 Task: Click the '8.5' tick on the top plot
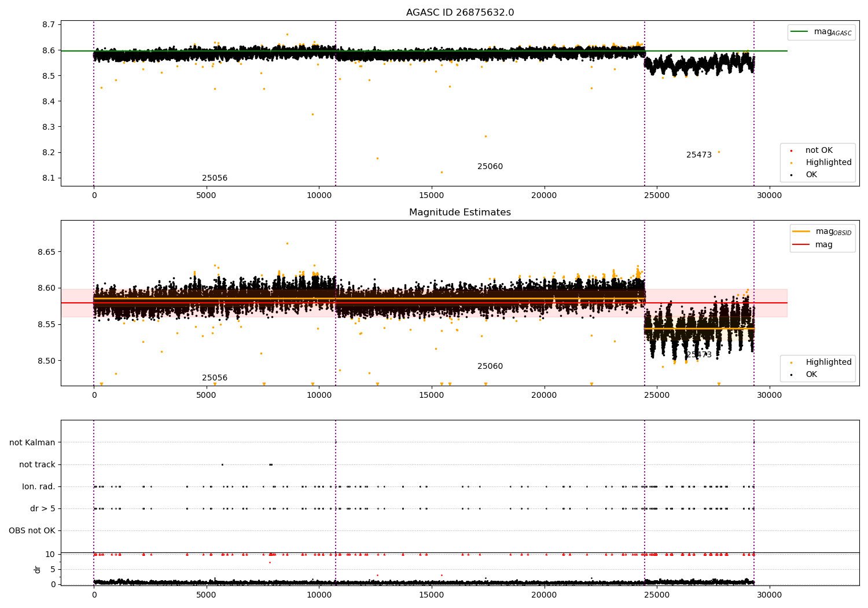(x=49, y=76)
